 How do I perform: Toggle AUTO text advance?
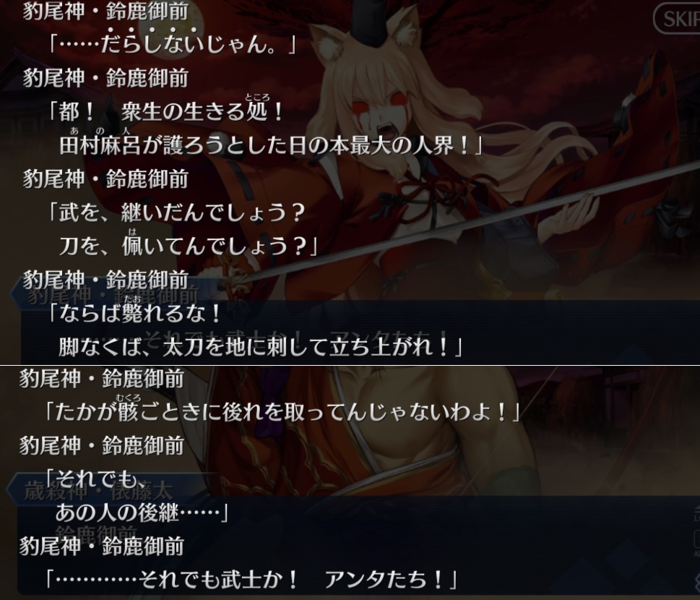tap(697, 544)
